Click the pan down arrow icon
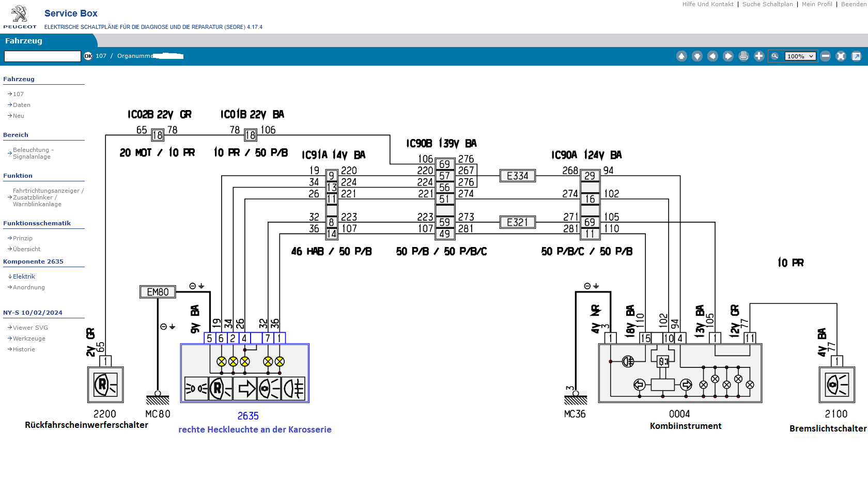 (x=697, y=56)
